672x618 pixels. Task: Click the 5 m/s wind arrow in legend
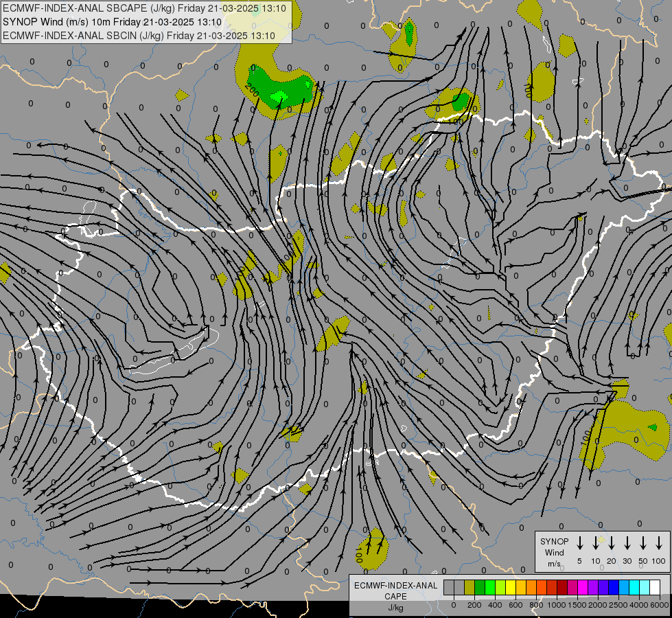579,543
